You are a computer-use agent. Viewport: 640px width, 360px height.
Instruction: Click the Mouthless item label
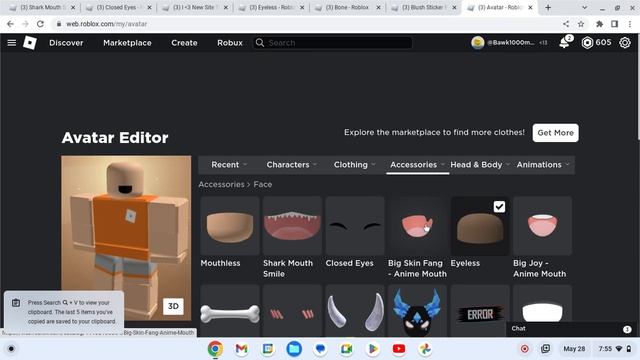tap(220, 263)
